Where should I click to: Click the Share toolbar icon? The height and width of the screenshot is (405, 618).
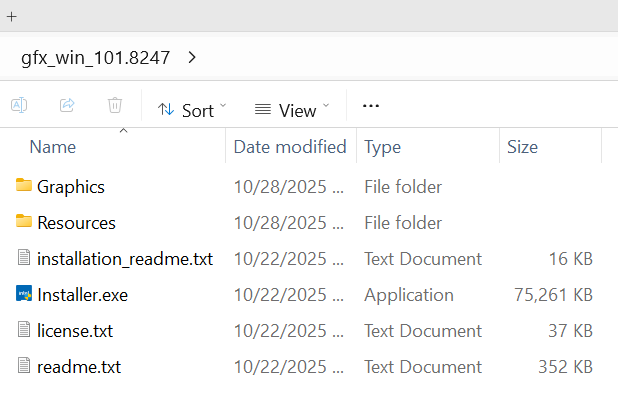coord(67,105)
